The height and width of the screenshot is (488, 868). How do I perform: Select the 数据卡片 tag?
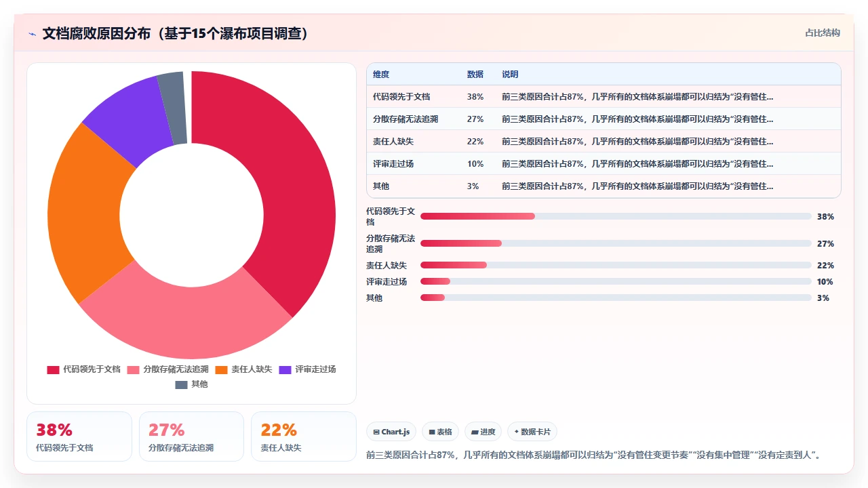click(532, 432)
